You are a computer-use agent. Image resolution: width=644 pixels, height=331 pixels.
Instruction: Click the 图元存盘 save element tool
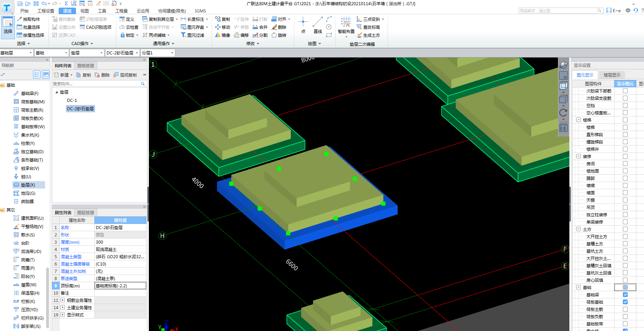[194, 27]
